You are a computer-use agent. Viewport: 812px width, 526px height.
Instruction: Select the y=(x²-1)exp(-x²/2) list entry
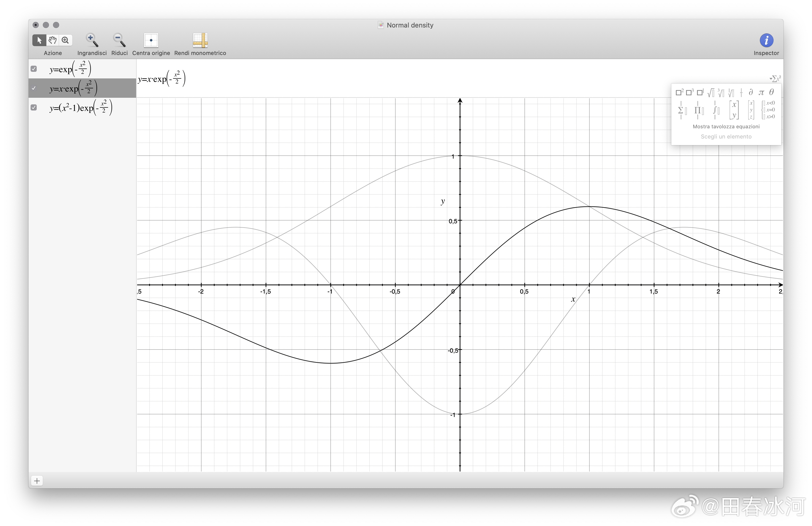[81, 108]
